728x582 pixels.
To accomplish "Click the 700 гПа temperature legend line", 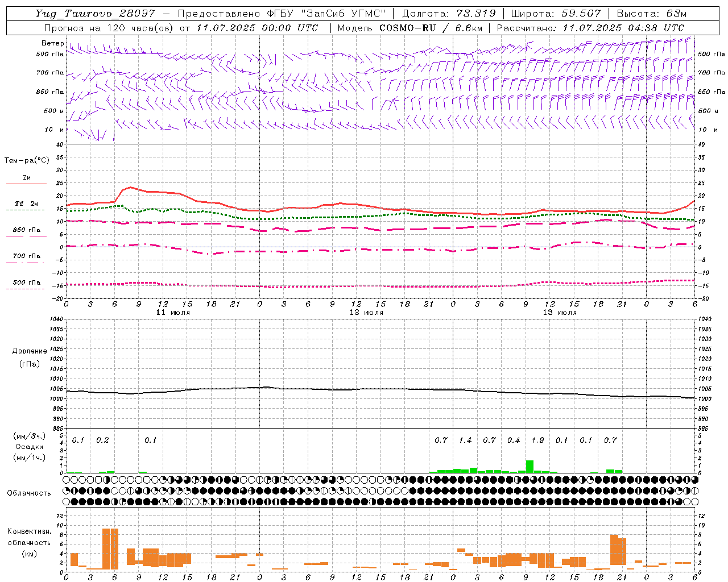I will pos(25,263).
